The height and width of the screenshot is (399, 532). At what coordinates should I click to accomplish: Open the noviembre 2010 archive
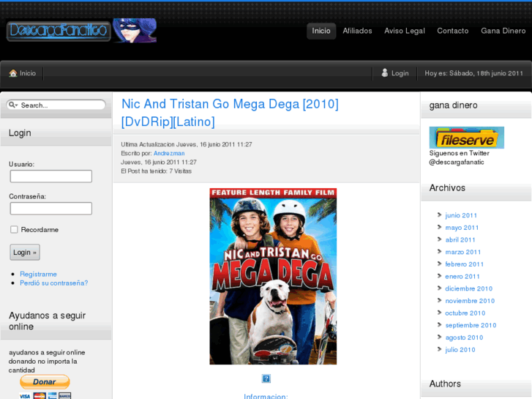470,301
